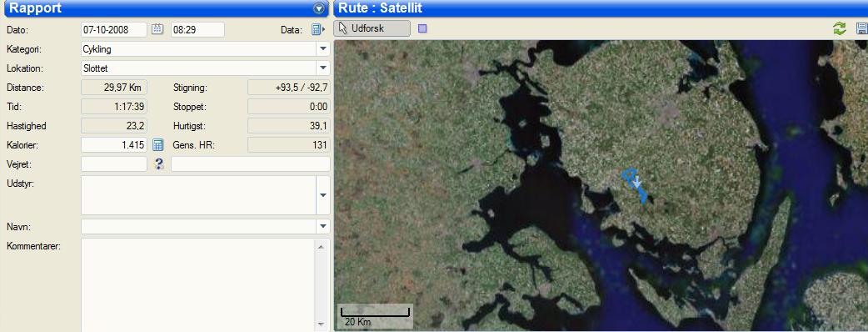Screen dimensions: 868x332
Task: Click the weather question mark icon
Action: (159, 163)
